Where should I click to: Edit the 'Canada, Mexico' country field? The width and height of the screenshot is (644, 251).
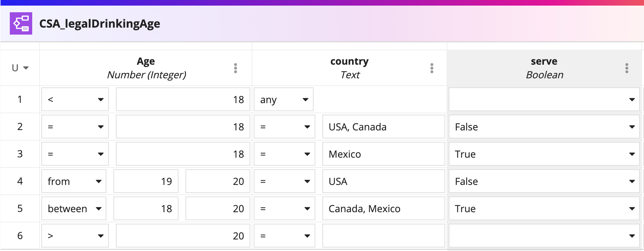[x=384, y=209]
